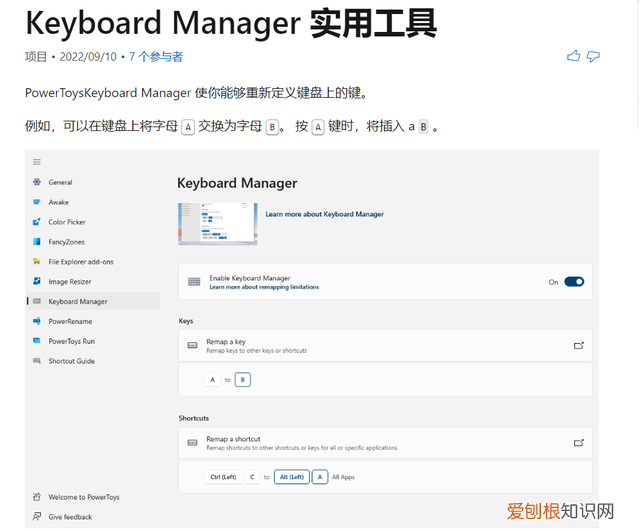Click the B remapped key chip
The height and width of the screenshot is (530, 640).
[242, 380]
